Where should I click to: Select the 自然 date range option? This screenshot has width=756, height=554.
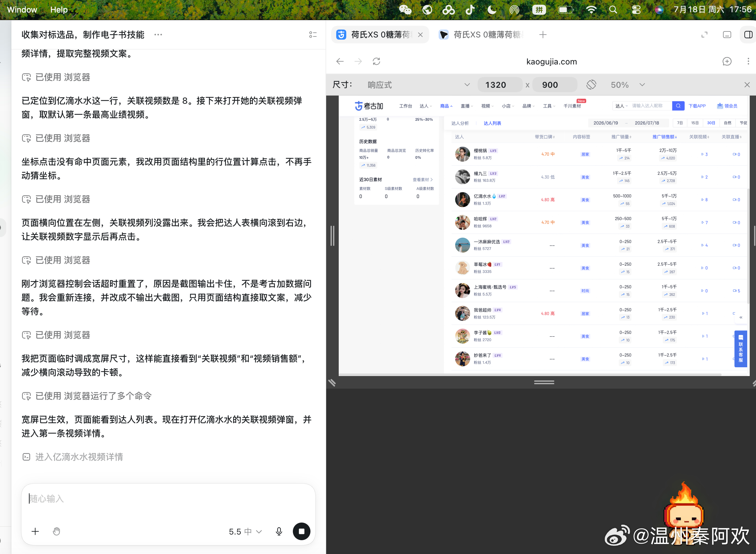pos(727,123)
